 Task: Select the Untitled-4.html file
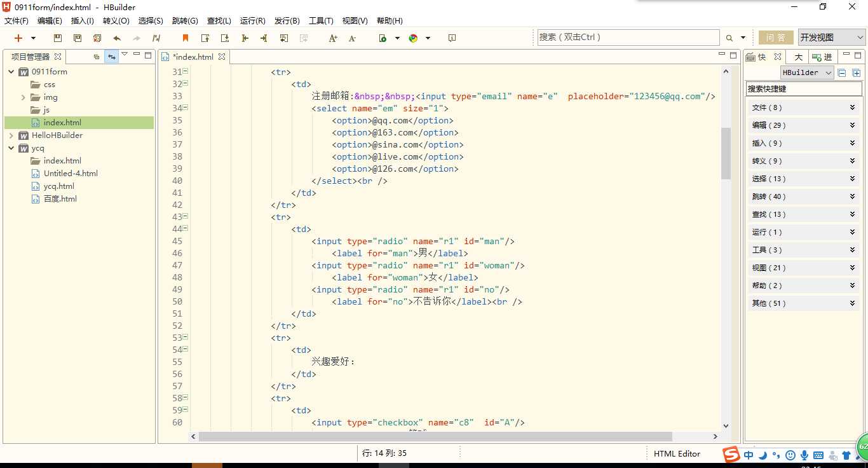[70, 174]
